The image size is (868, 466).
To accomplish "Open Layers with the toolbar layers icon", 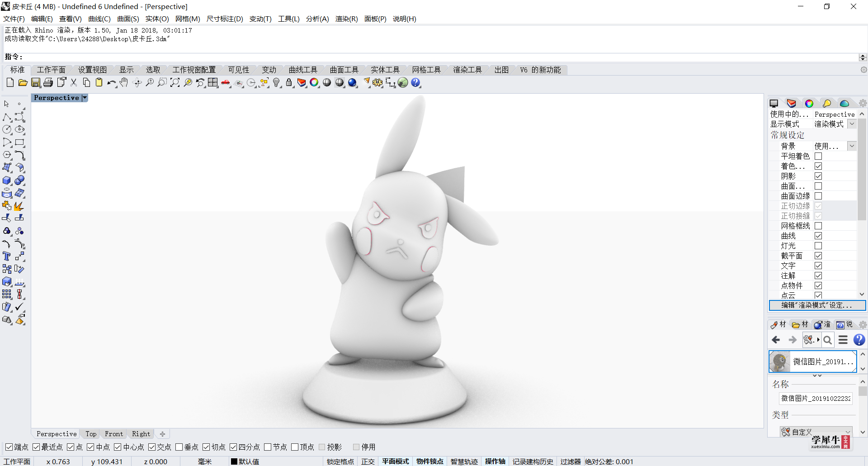I will pos(302,82).
